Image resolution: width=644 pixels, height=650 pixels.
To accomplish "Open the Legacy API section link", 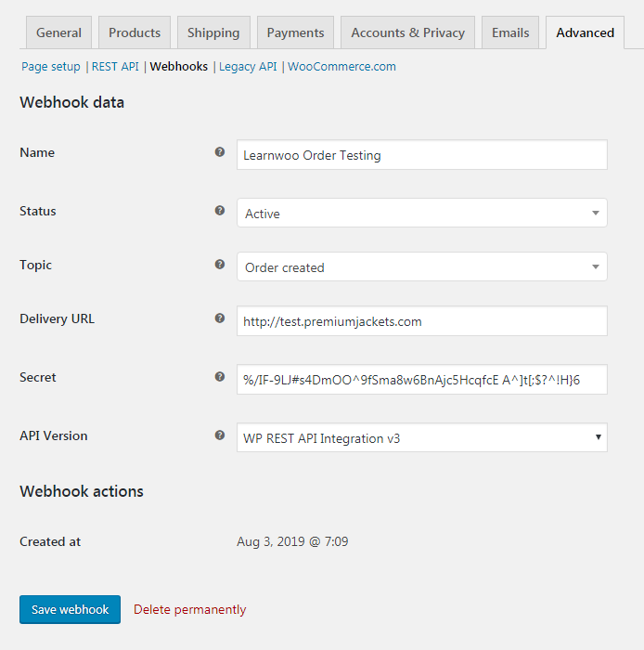I will (x=248, y=66).
